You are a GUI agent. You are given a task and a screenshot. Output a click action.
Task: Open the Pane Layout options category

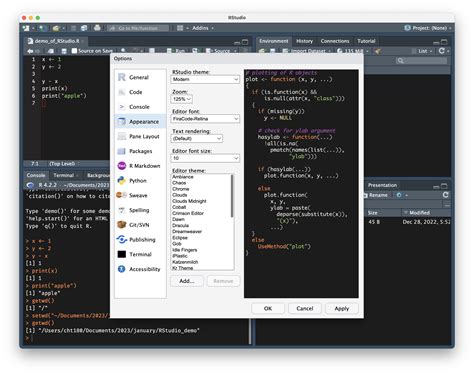coord(140,136)
